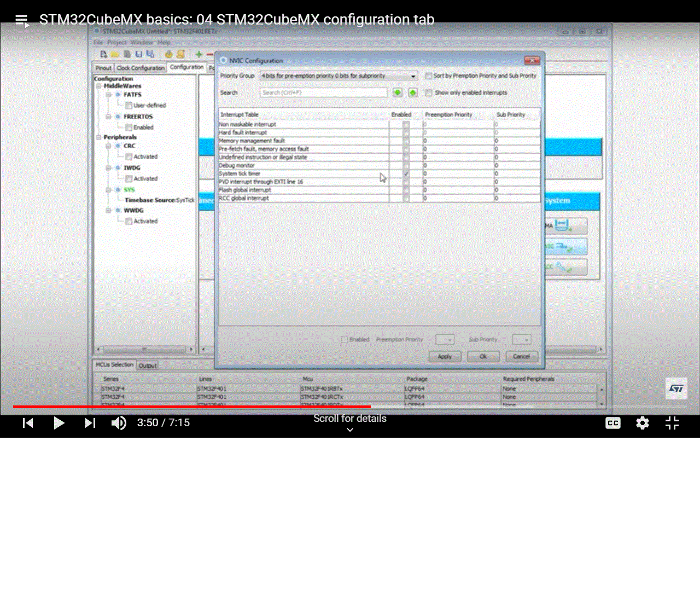Select the Non maskable interrupt row
Screen dimensions: 700x615
point(380,125)
